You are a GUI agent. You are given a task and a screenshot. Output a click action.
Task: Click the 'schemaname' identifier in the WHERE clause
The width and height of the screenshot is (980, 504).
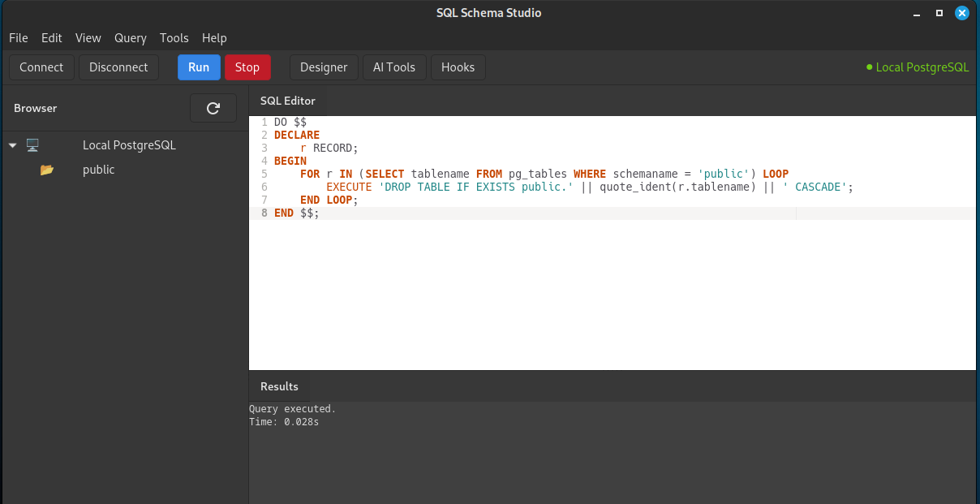[646, 174]
